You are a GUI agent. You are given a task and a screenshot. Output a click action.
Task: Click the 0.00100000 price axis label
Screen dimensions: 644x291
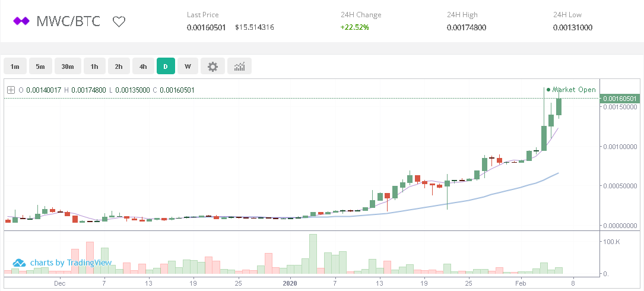click(x=620, y=146)
